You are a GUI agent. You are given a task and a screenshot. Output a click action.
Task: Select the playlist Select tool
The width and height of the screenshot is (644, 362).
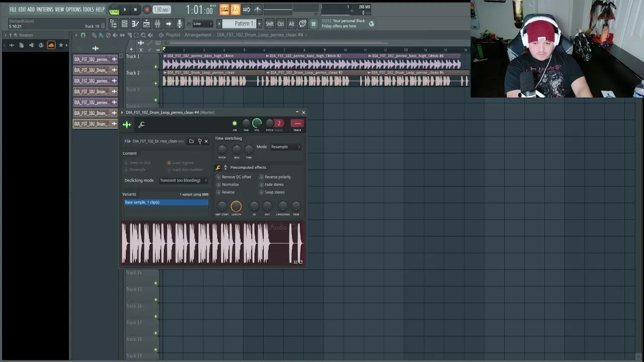tap(136, 35)
